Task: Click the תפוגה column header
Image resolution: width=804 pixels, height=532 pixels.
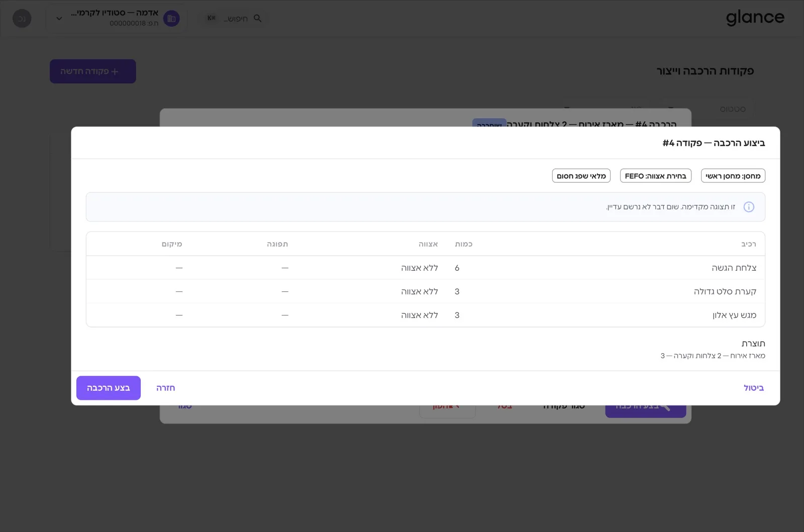Action: point(277,244)
